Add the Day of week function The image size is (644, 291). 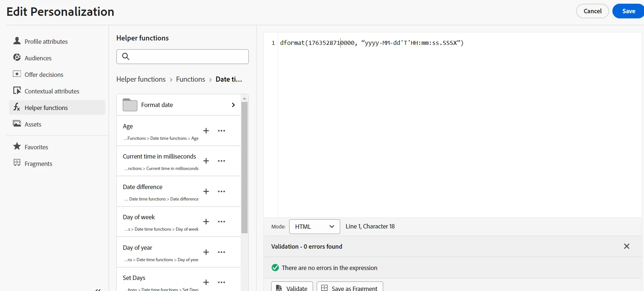pos(206,222)
